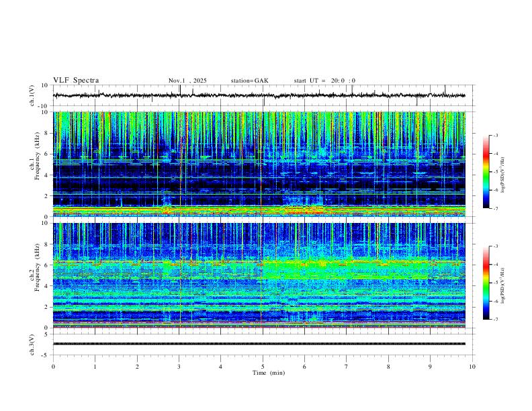532x411 pixels.
Task: Click time axis tick label "1"
Action: click(95, 367)
